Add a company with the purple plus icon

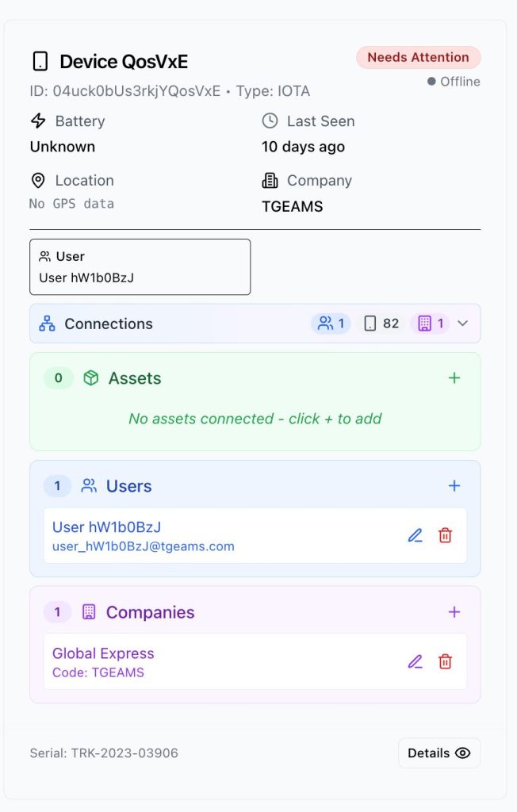click(454, 612)
